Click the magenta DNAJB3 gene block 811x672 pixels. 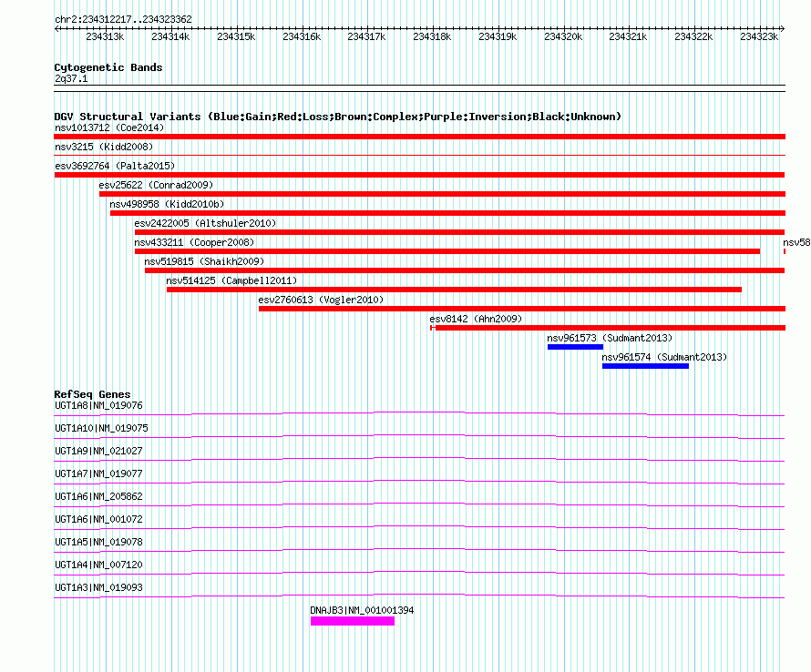click(353, 621)
